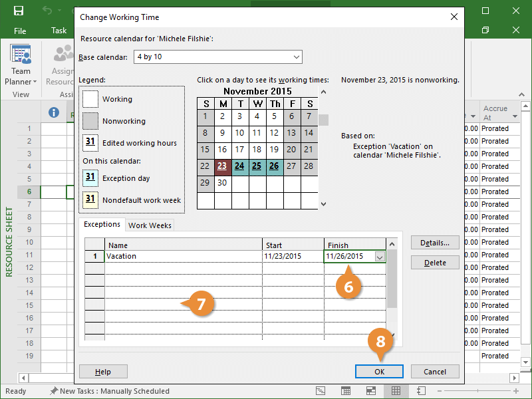Click the Details... button
The image size is (532, 399).
pyautogui.click(x=435, y=243)
